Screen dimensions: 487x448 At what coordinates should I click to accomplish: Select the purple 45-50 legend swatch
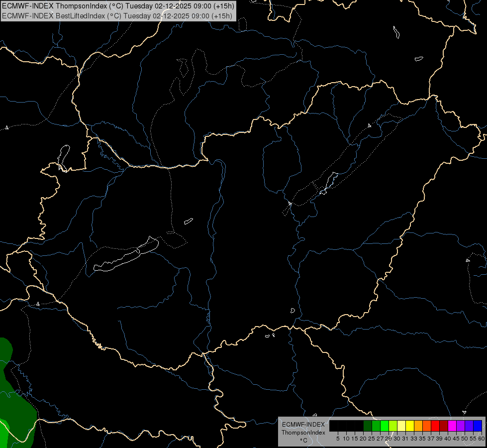tap(460, 426)
